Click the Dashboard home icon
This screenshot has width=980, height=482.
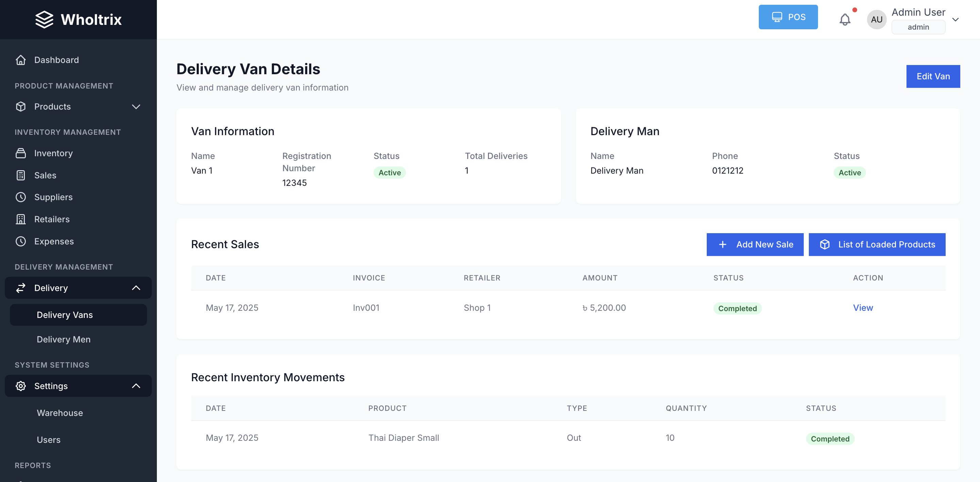[x=21, y=60]
